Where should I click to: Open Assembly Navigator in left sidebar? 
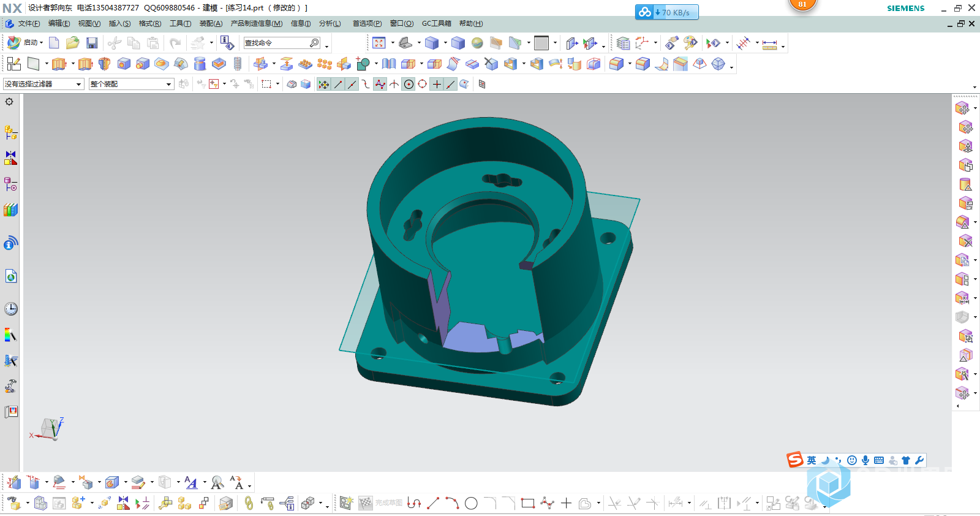click(x=11, y=132)
